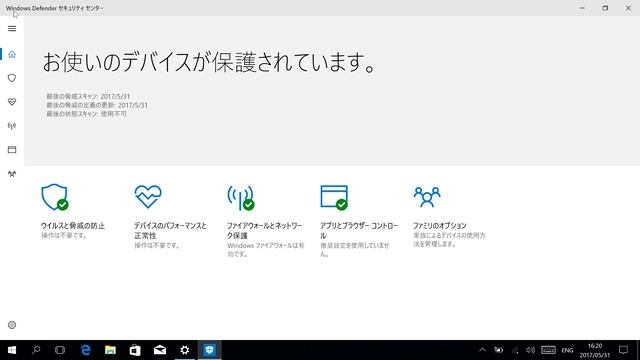
Task: Open the taskbar clock and date
Action: [x=595, y=350]
